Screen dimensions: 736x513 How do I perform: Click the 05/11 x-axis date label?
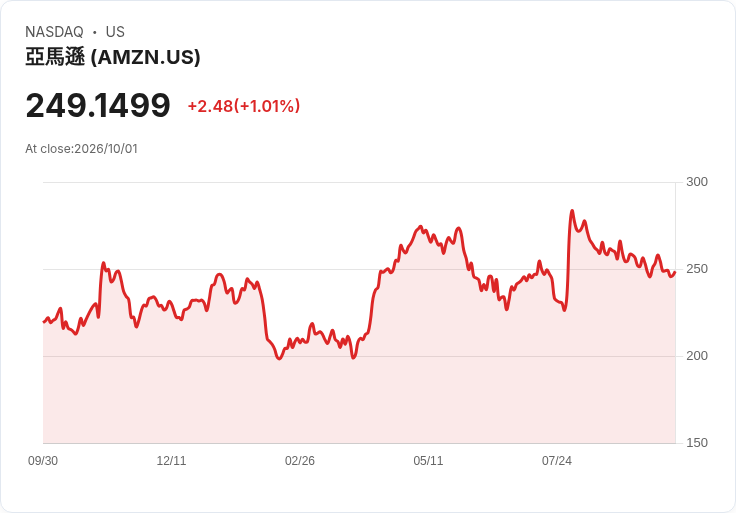(x=428, y=461)
